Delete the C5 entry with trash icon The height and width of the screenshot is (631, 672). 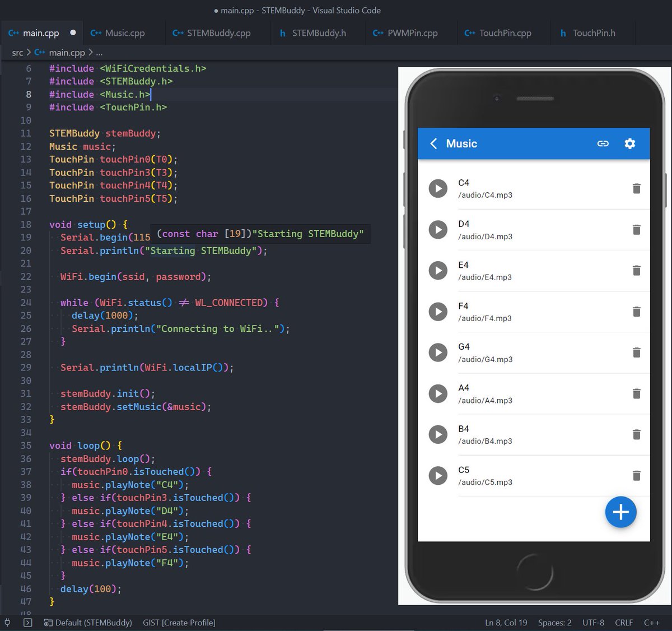(636, 476)
